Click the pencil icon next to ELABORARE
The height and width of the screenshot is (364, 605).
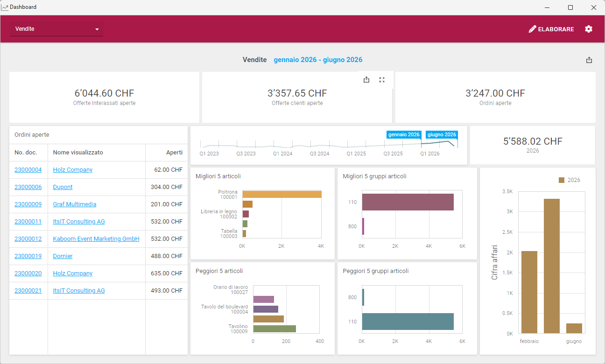click(x=532, y=29)
